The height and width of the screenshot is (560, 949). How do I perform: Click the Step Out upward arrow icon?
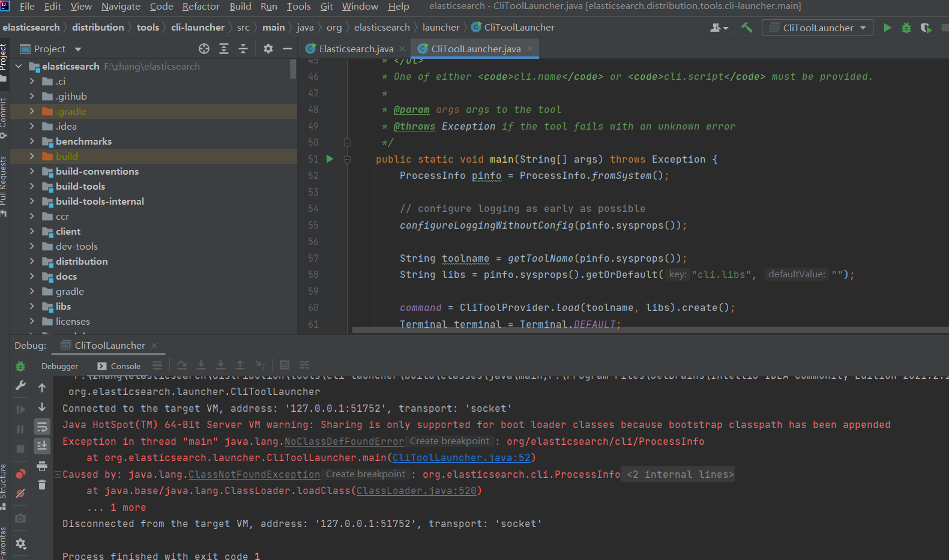(x=240, y=365)
